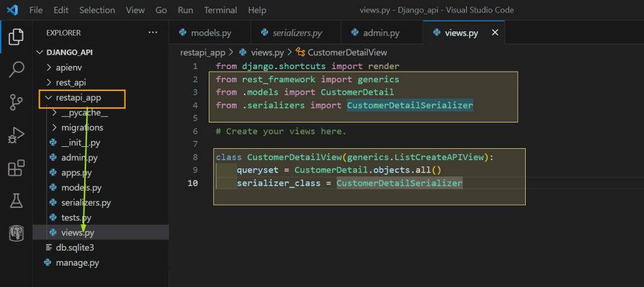Switch to the admin.py tab
This screenshot has width=644, height=287.
coord(382,33)
